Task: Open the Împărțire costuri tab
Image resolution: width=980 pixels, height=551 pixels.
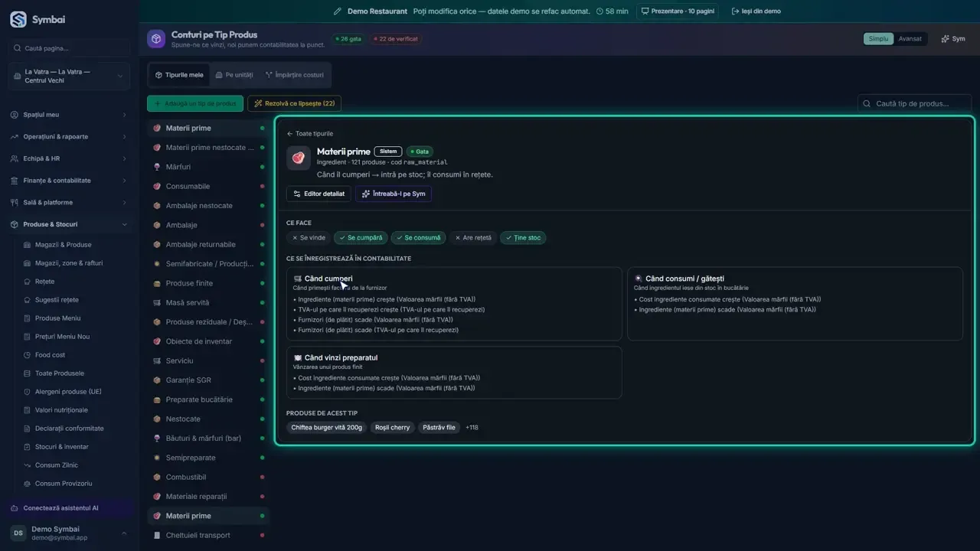Action: [x=294, y=75]
